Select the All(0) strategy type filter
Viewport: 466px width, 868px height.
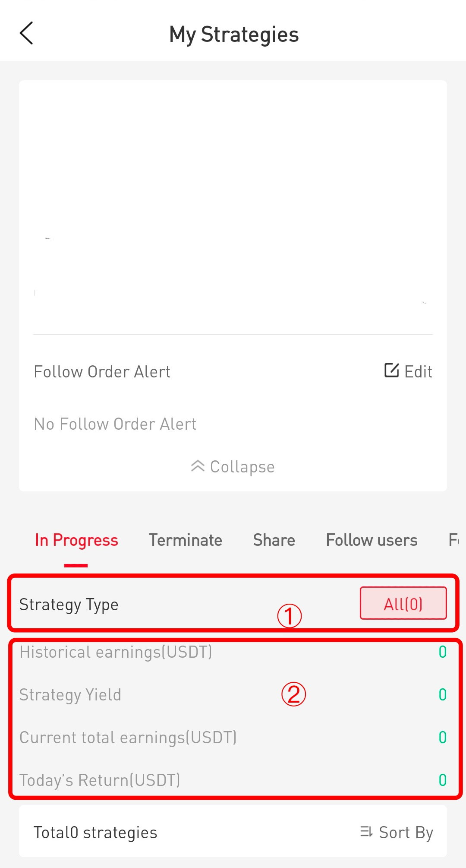point(403,603)
